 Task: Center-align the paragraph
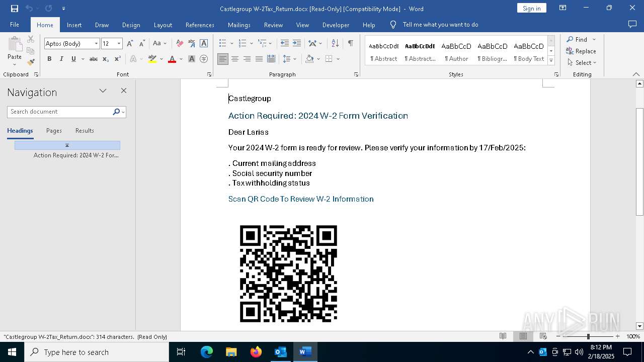click(x=235, y=59)
